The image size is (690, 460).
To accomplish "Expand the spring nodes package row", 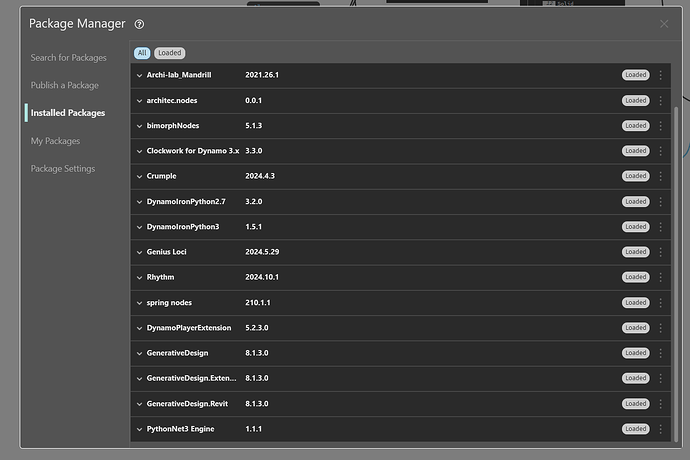I will [x=139, y=303].
